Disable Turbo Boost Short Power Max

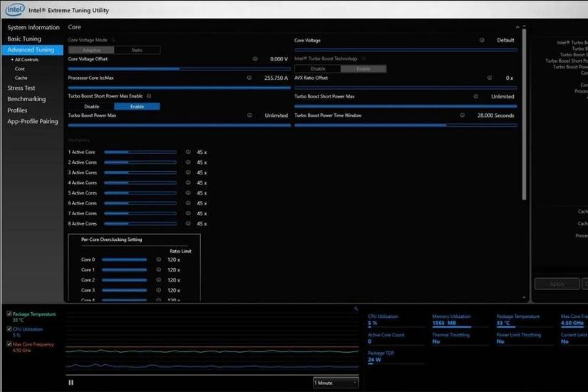tap(91, 106)
